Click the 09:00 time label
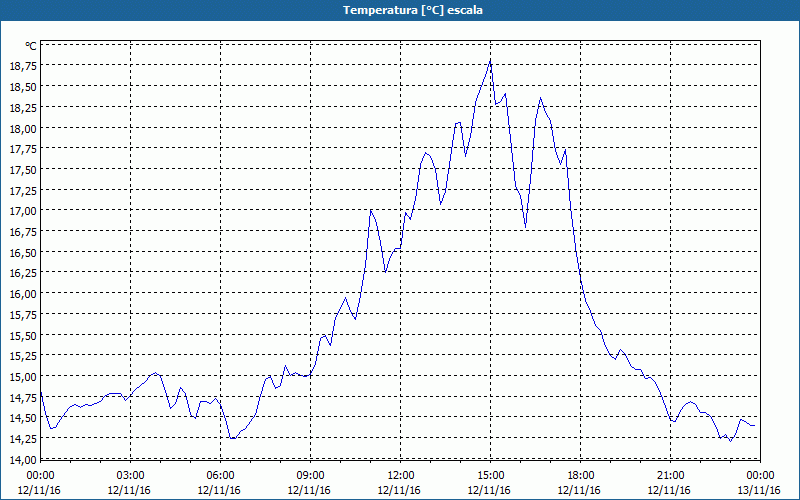This screenshot has width=800, height=500. 310,476
